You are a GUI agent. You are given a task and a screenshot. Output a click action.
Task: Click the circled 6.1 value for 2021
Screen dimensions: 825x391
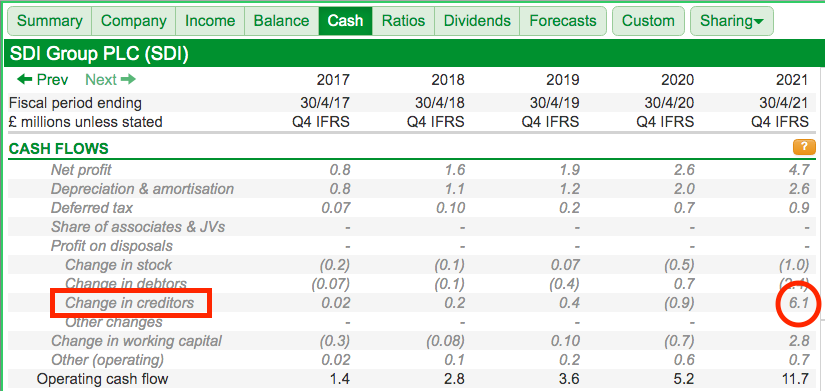[798, 303]
